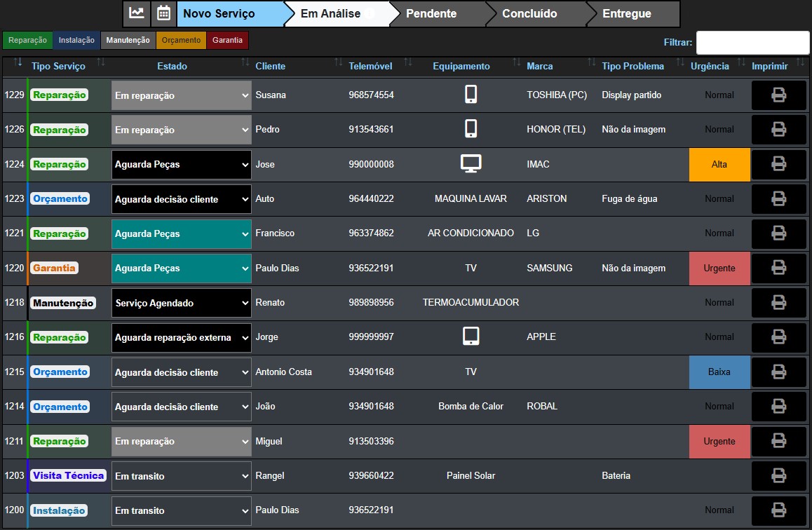Click the desktop monitor icon in Jose's row
The height and width of the screenshot is (530, 812).
471,163
